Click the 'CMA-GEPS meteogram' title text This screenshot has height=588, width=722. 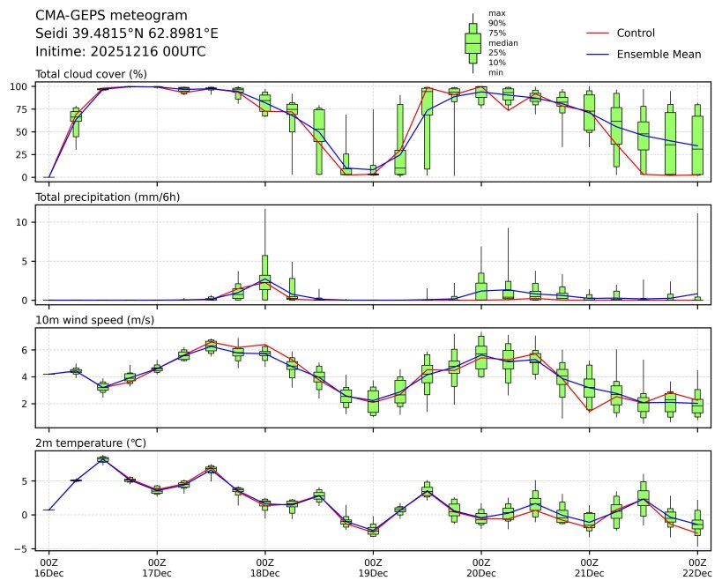tap(111, 16)
